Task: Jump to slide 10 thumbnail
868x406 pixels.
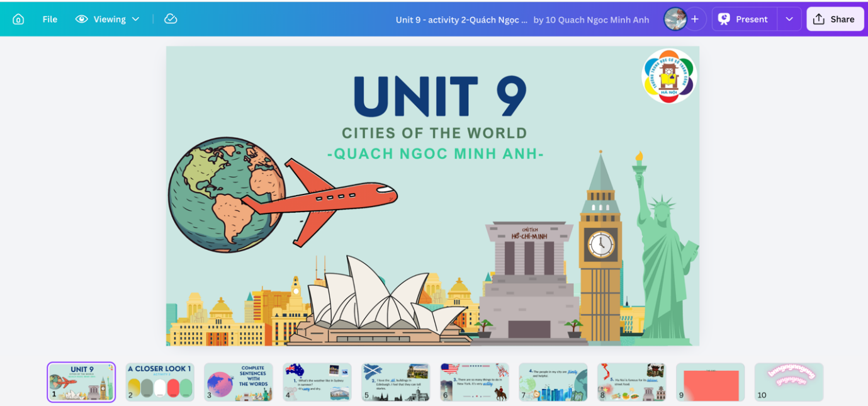Action: 789,382
